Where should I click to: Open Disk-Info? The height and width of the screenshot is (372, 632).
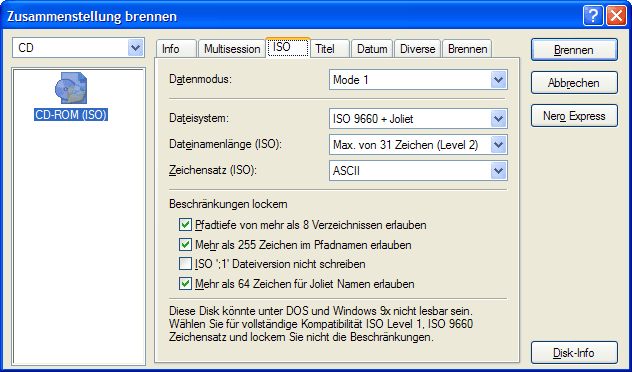pos(574,353)
